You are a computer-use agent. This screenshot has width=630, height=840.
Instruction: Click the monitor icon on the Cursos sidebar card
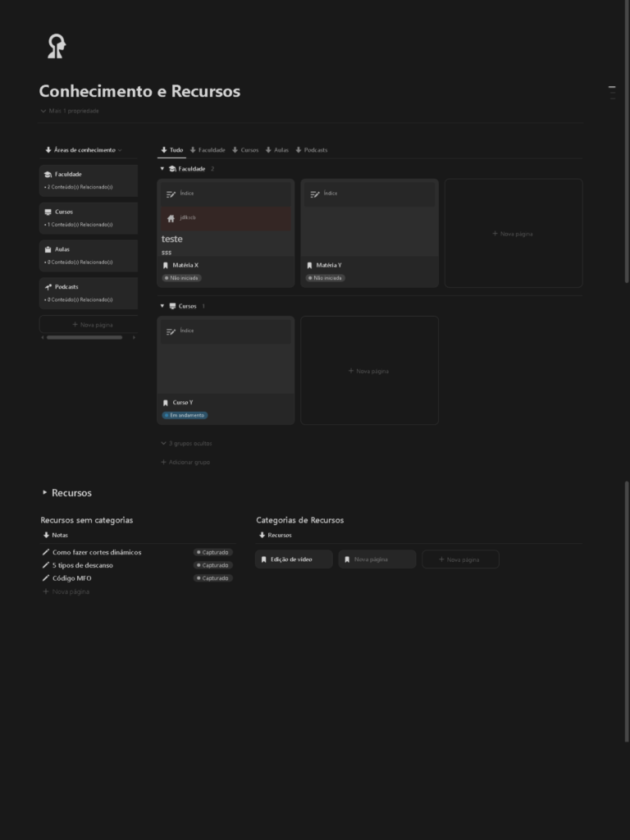tap(48, 212)
